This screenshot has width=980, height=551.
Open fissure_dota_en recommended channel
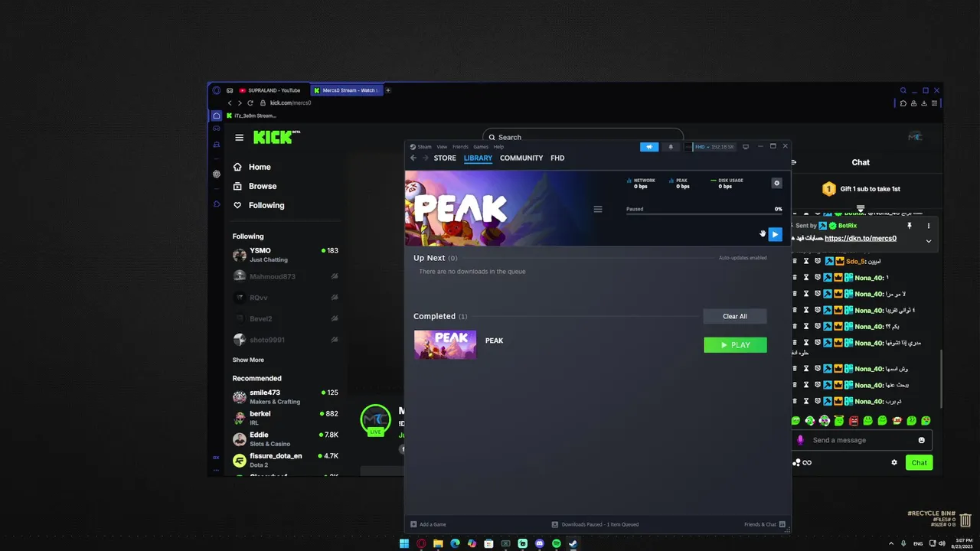pos(286,460)
